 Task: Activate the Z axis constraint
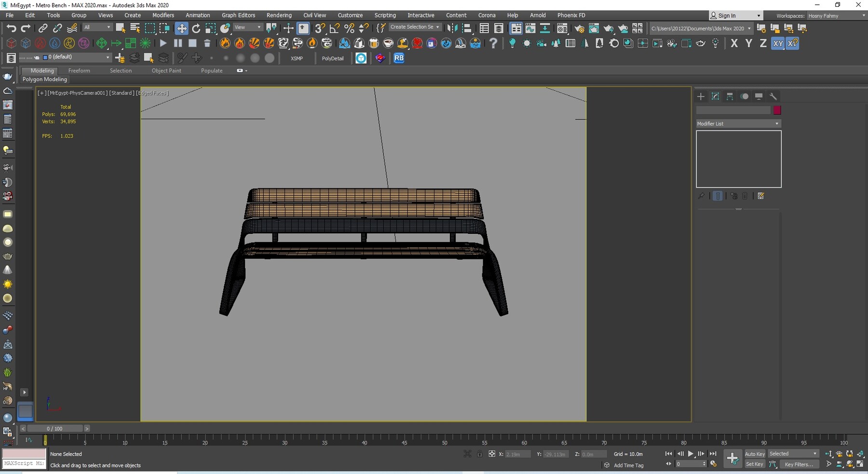[763, 43]
